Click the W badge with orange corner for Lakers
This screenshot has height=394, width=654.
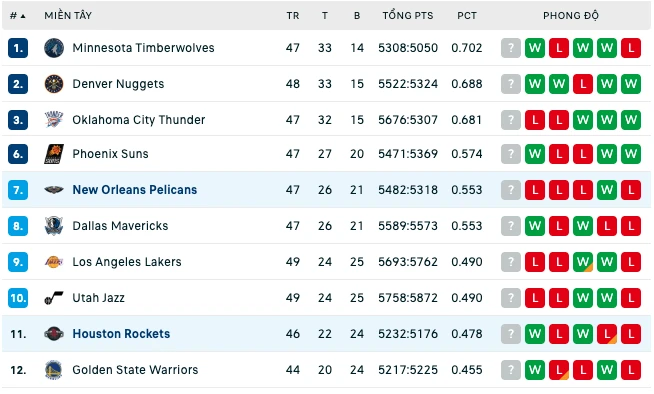[x=583, y=262]
